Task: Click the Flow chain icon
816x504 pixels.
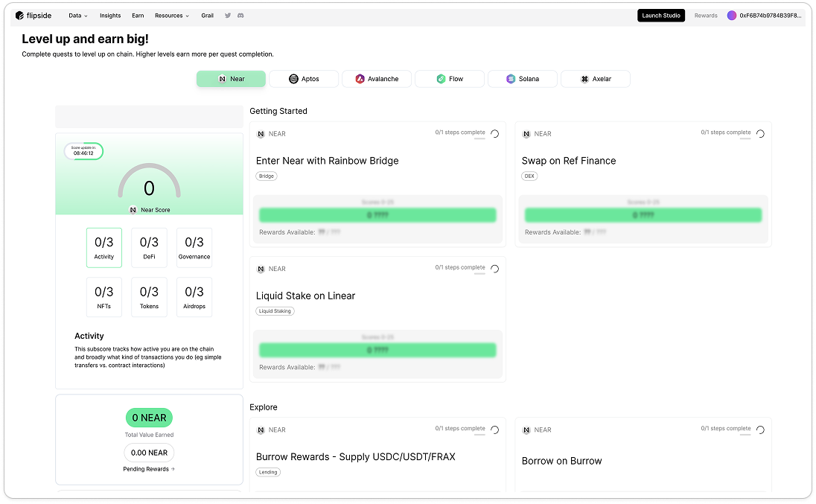Action: coord(441,79)
